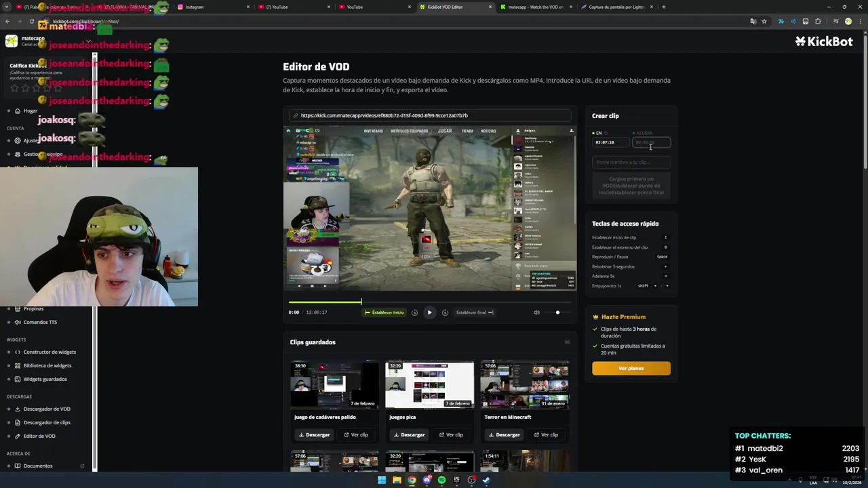868x488 pixels.
Task: Open the 'Terror en Minecraft' clip thumbnail
Action: tap(524, 385)
